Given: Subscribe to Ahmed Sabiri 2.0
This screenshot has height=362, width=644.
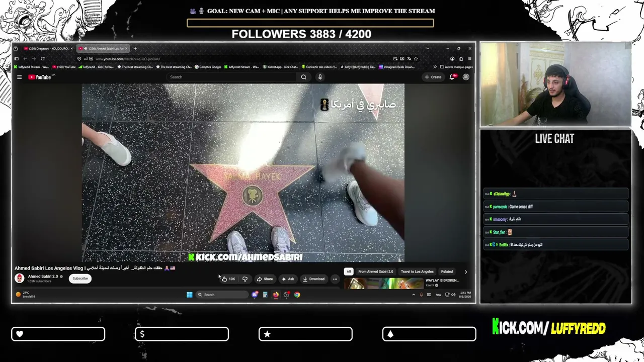Looking at the screenshot, I should point(80,279).
